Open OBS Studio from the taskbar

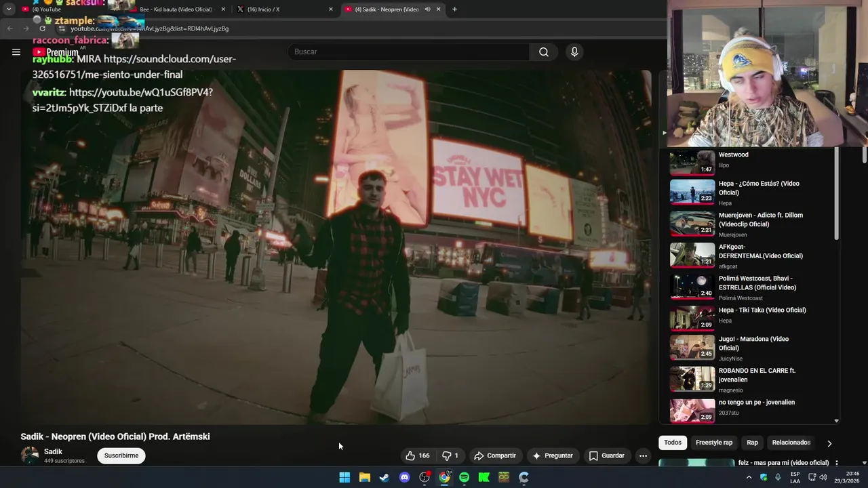(x=425, y=477)
